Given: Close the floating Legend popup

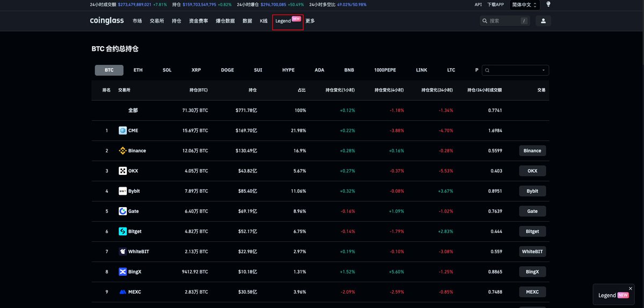Looking at the screenshot, I should click(631, 288).
